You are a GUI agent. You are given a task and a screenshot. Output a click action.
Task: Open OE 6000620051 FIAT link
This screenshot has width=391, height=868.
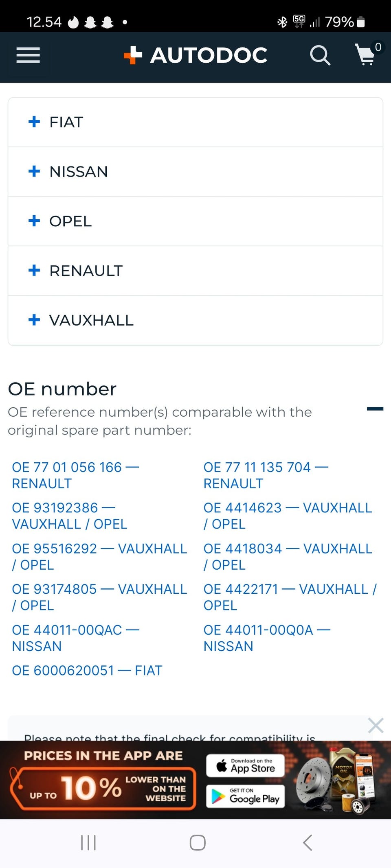click(87, 670)
